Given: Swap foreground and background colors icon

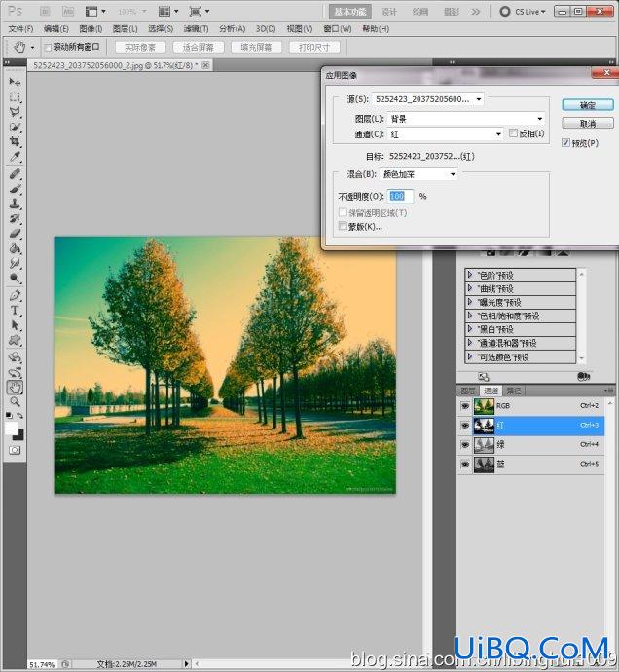Looking at the screenshot, I should coord(19,415).
